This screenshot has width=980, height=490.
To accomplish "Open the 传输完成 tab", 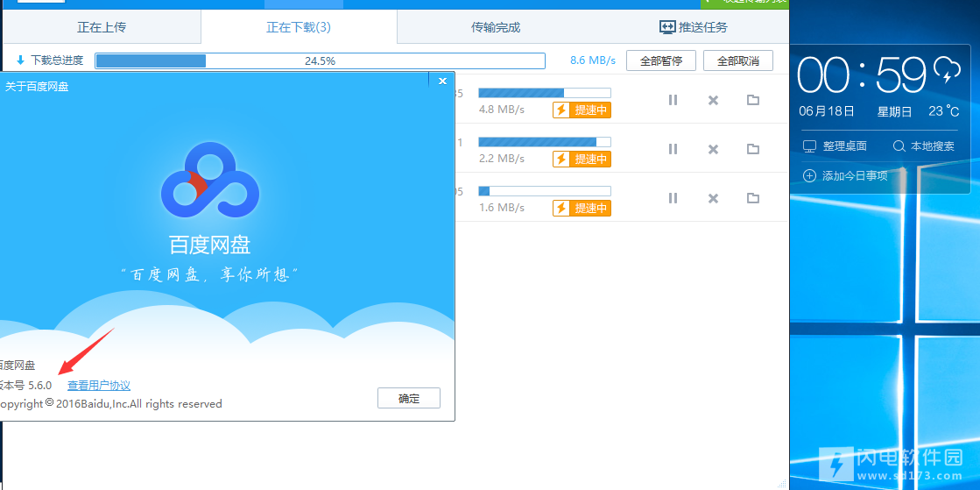I will 496,27.
